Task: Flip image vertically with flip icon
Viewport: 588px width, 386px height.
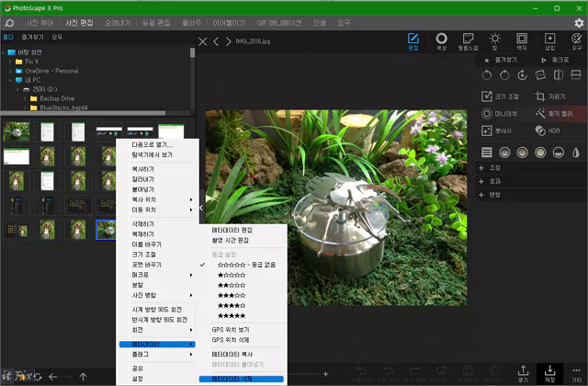Action: point(576,75)
